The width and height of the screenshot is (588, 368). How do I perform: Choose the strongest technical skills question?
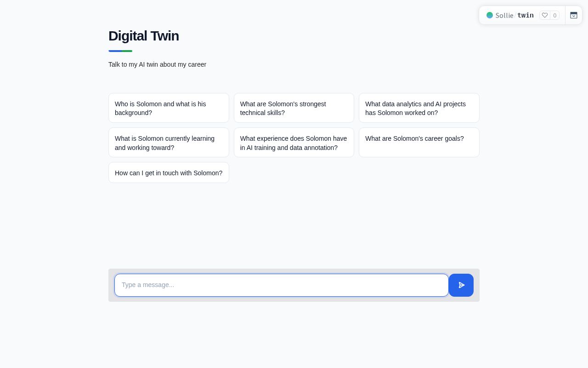(294, 108)
